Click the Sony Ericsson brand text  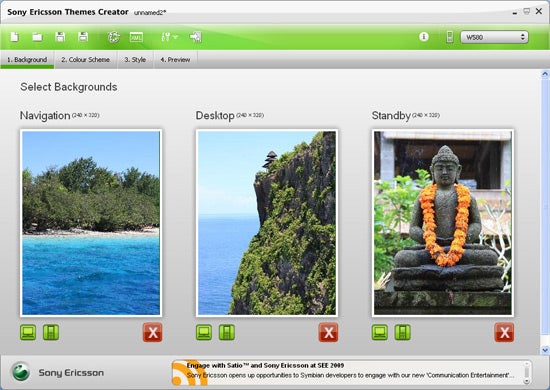tap(71, 373)
